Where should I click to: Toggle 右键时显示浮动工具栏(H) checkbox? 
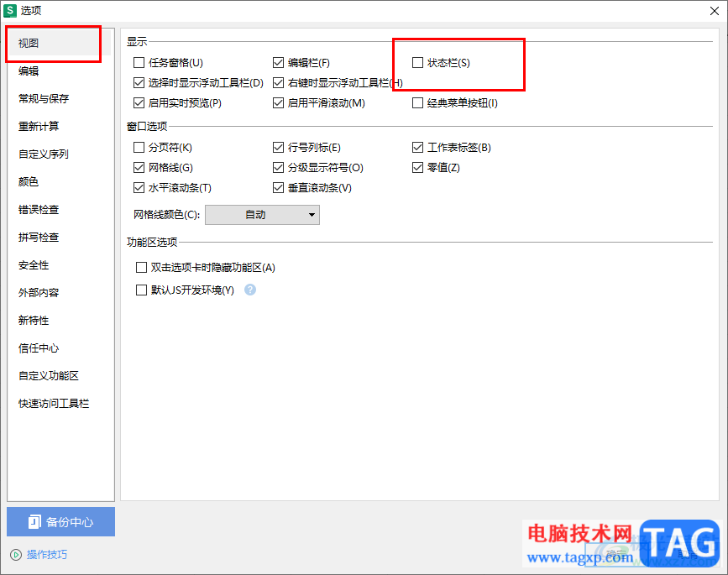278,82
